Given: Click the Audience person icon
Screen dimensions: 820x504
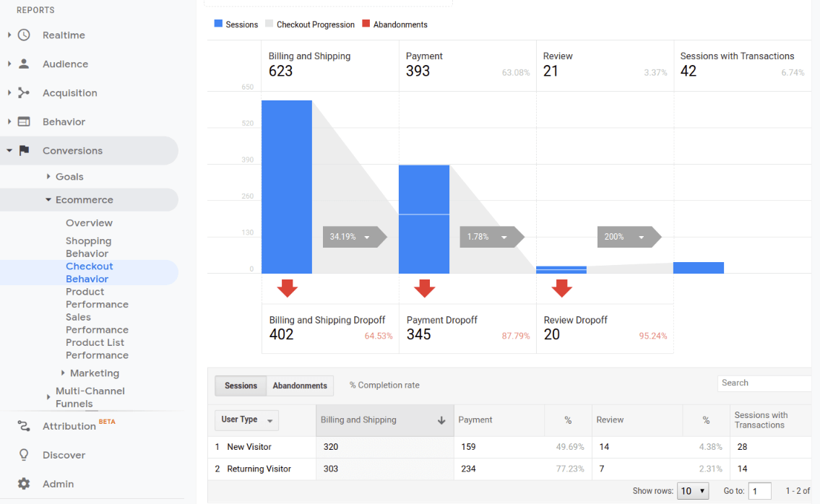Looking at the screenshot, I should click(24, 64).
